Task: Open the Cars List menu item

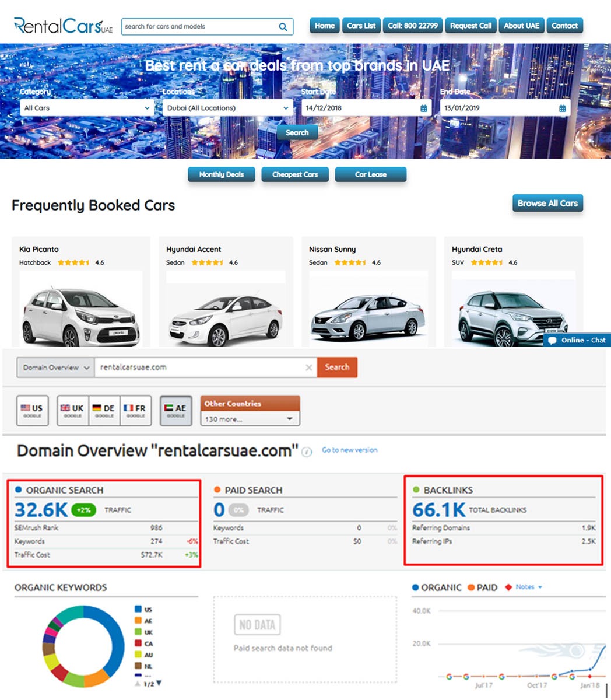Action: click(x=361, y=26)
